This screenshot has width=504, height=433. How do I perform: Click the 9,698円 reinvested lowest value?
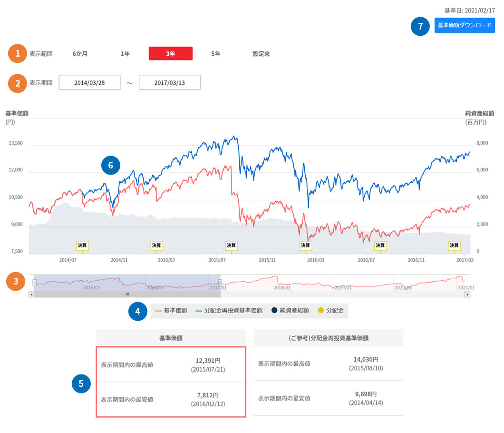366,398
